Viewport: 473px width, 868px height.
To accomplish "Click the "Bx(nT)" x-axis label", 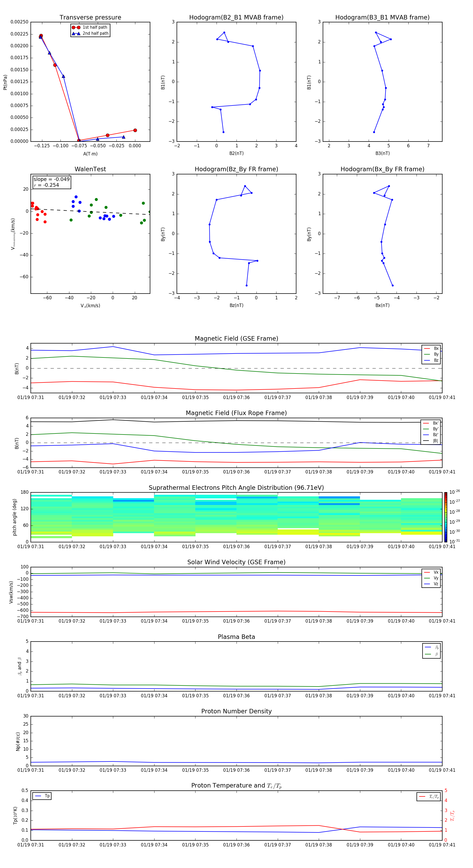I will click(382, 305).
